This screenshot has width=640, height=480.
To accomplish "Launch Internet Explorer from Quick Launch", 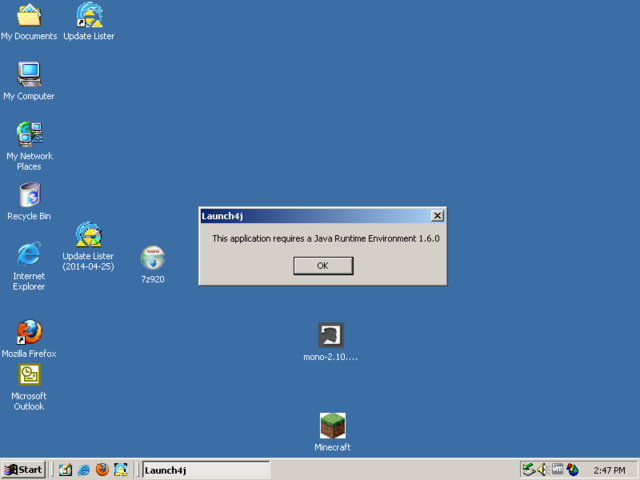I will [84, 470].
